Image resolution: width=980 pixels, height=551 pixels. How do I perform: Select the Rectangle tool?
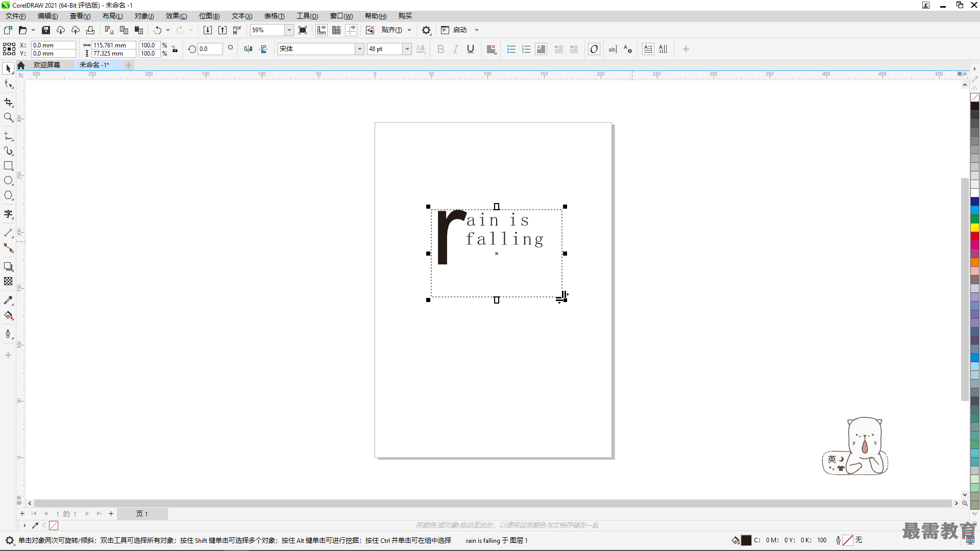[x=8, y=166]
